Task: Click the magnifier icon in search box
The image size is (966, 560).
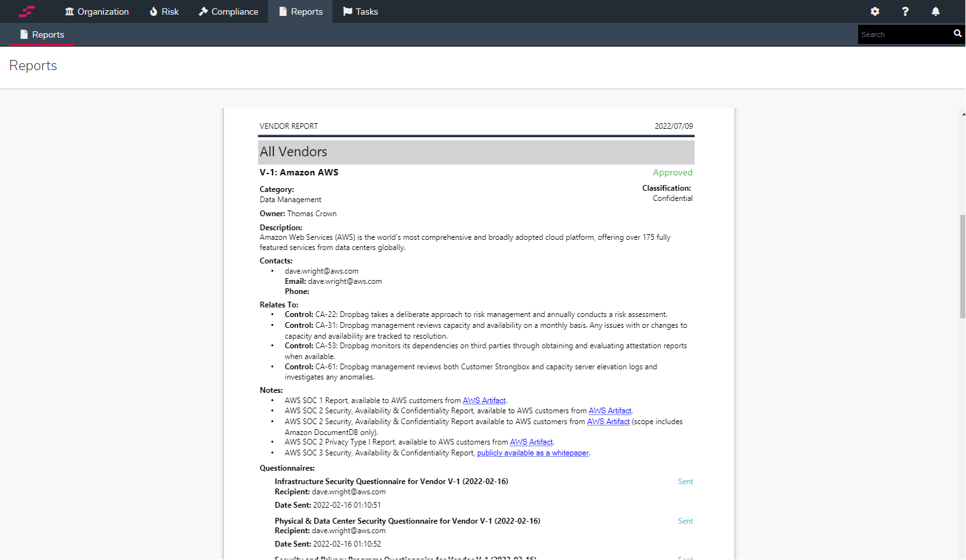Action: pos(957,34)
